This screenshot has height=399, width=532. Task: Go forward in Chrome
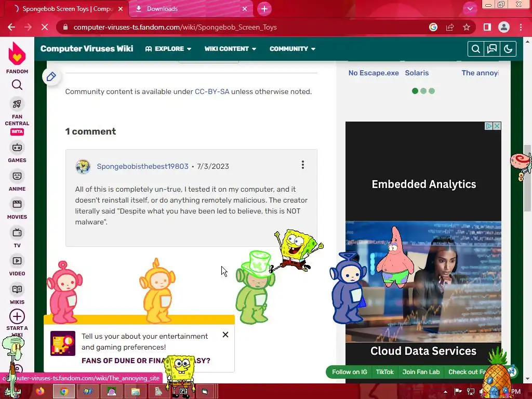point(28,27)
